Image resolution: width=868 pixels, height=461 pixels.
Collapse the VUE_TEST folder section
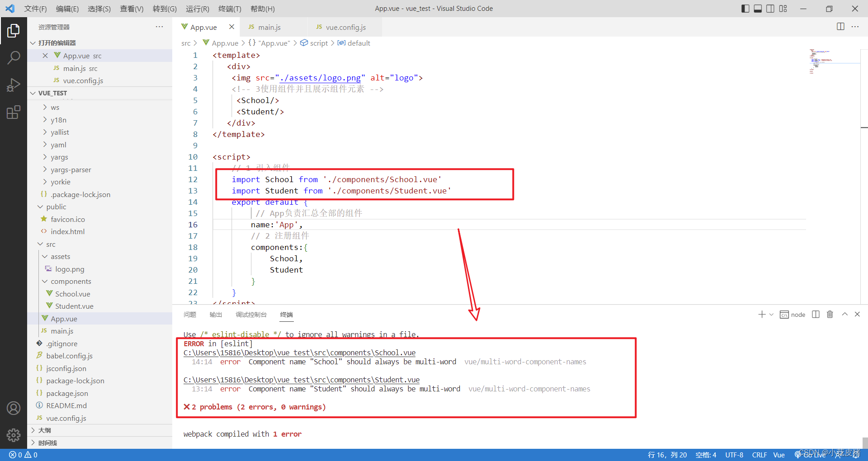(x=99, y=93)
